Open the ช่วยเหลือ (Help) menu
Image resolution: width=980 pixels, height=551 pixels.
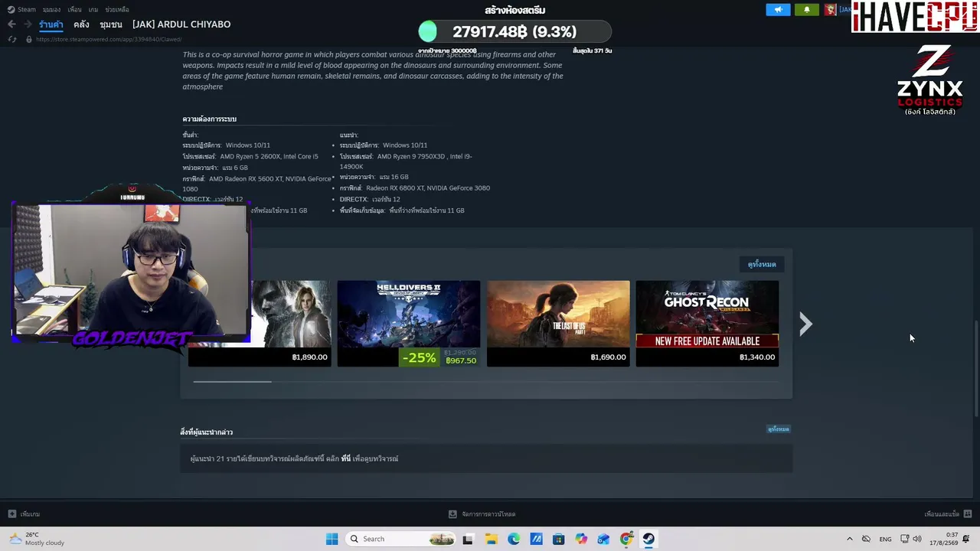coord(117,9)
